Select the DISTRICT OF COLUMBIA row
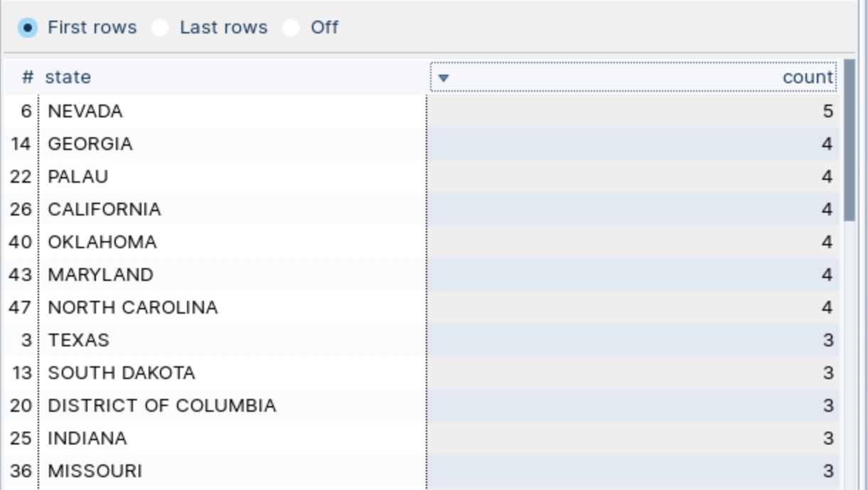Screen dimensions: 868x490 coord(162,405)
